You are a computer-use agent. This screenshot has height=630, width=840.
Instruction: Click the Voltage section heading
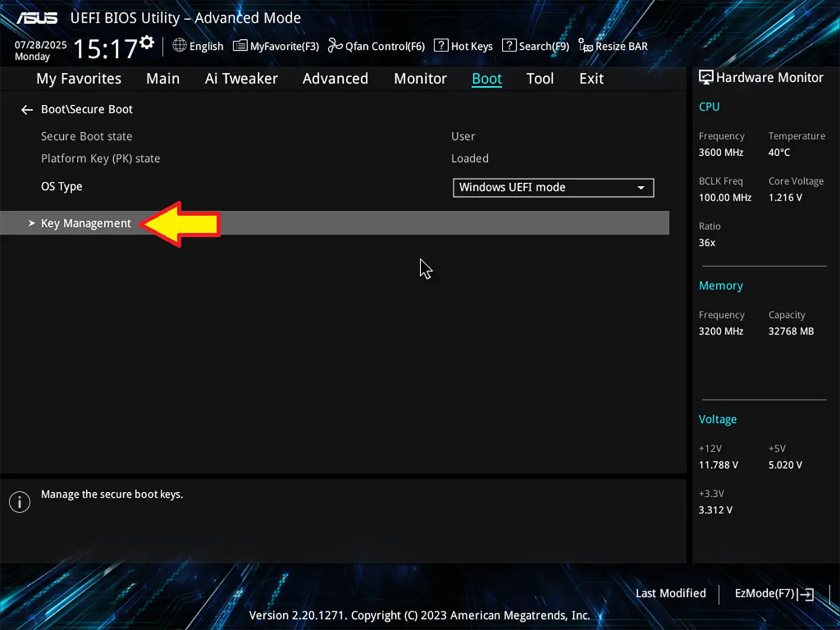coord(717,420)
